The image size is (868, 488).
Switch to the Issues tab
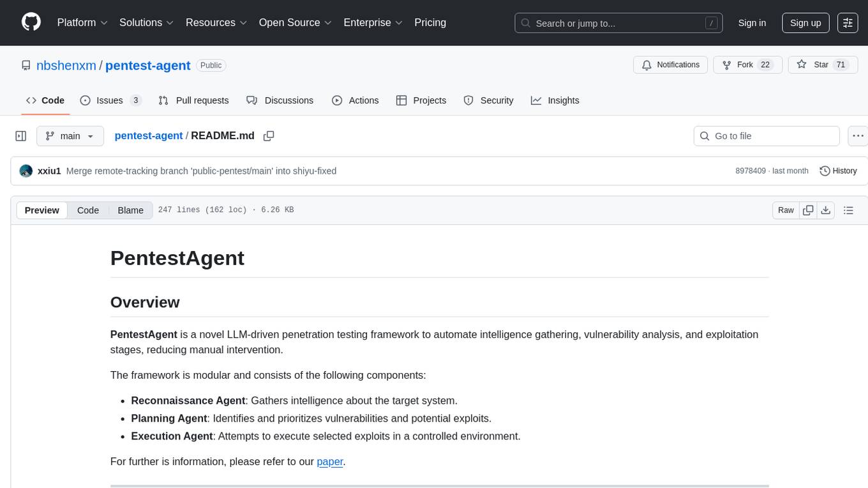click(110, 100)
